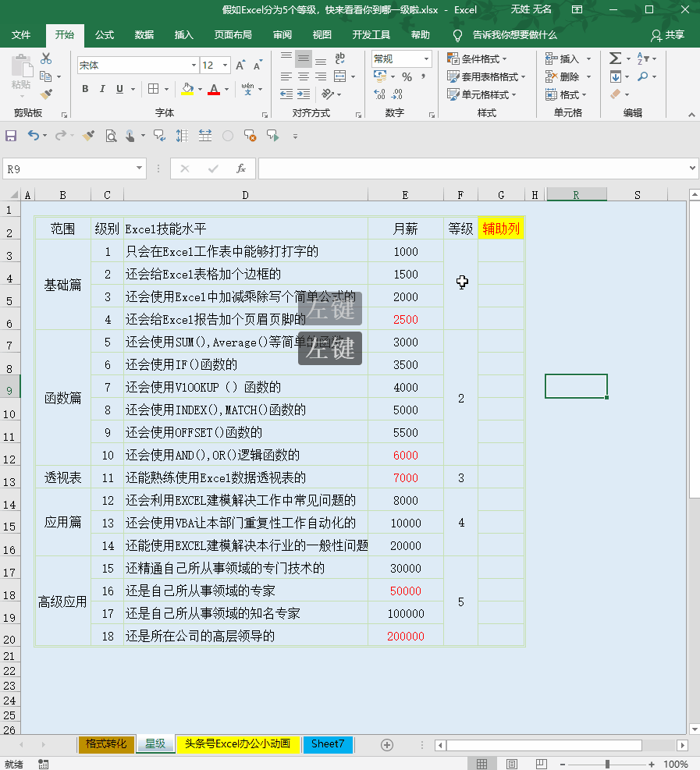The image size is (700, 770).
Task: Toggle right text alignment
Action: point(321,76)
